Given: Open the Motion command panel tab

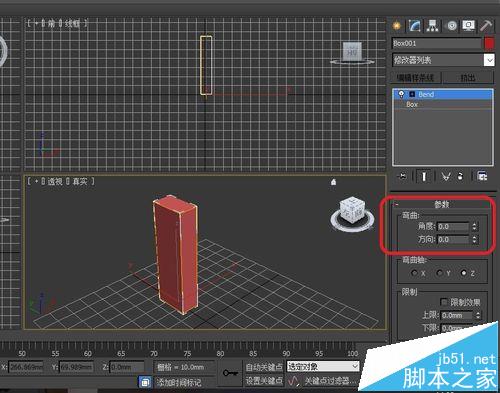Looking at the screenshot, I should (452, 26).
